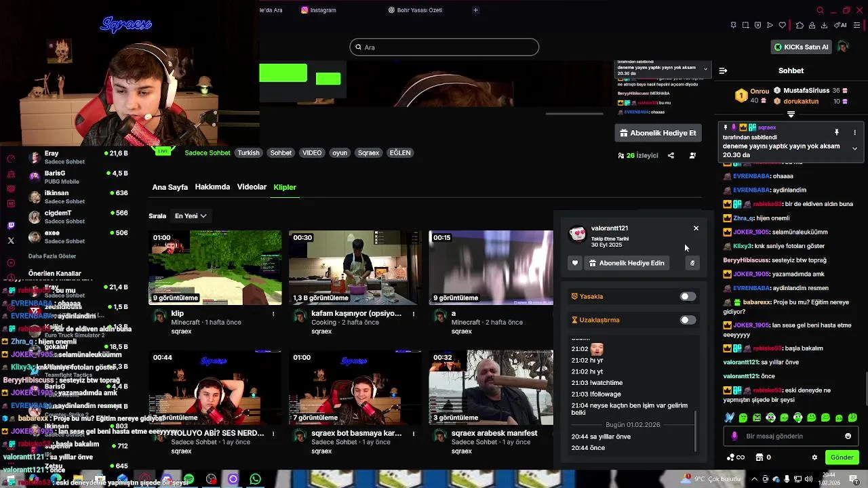Open the extensions puzzle icon
Viewport: 868px width, 488px height.
coord(800,25)
